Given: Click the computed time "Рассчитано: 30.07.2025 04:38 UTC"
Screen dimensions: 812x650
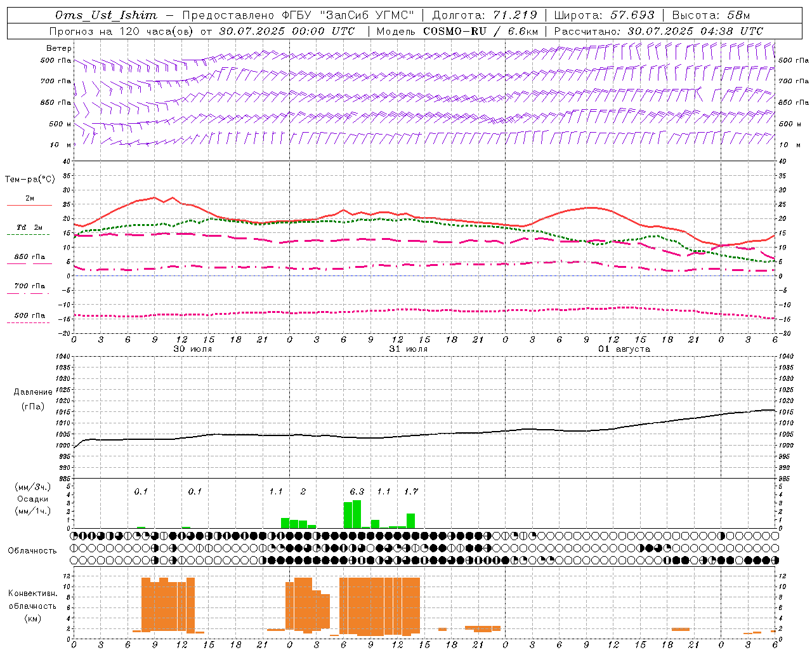Looking at the screenshot, I should pos(658,31).
